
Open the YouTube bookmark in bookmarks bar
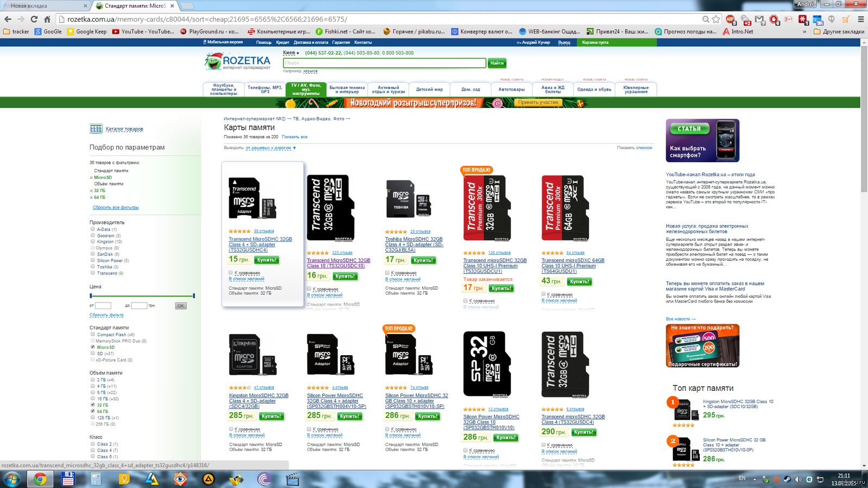pos(143,31)
